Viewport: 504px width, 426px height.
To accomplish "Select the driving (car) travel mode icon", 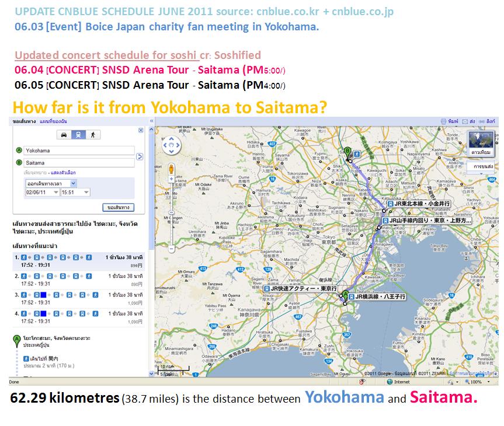I will point(64,135).
